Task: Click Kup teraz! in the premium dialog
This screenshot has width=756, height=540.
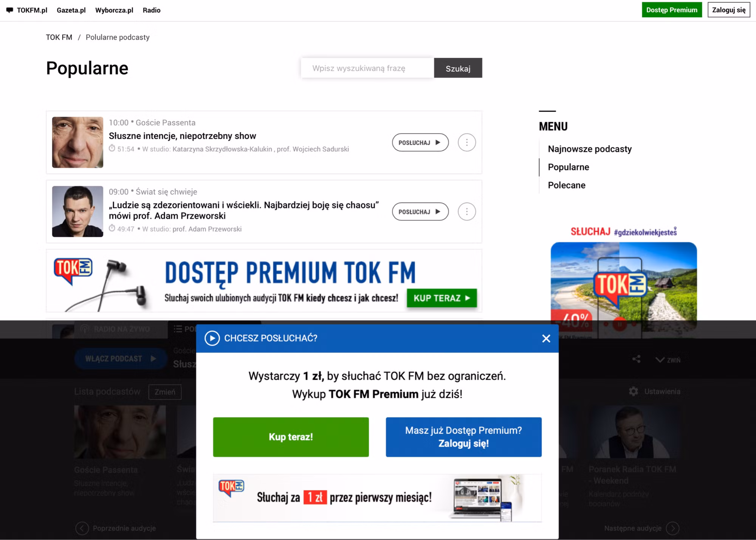Action: (x=291, y=437)
